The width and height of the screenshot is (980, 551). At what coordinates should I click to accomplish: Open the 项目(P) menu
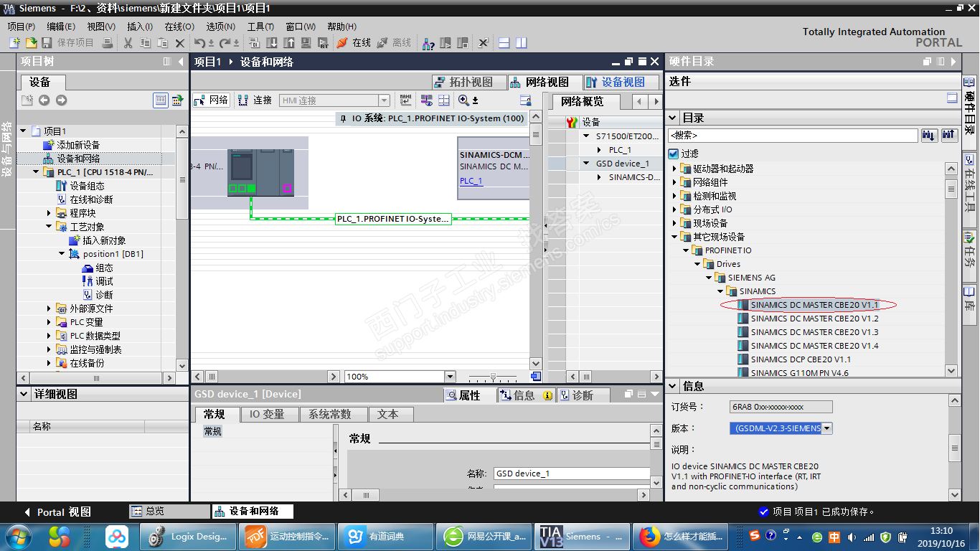pyautogui.click(x=22, y=27)
